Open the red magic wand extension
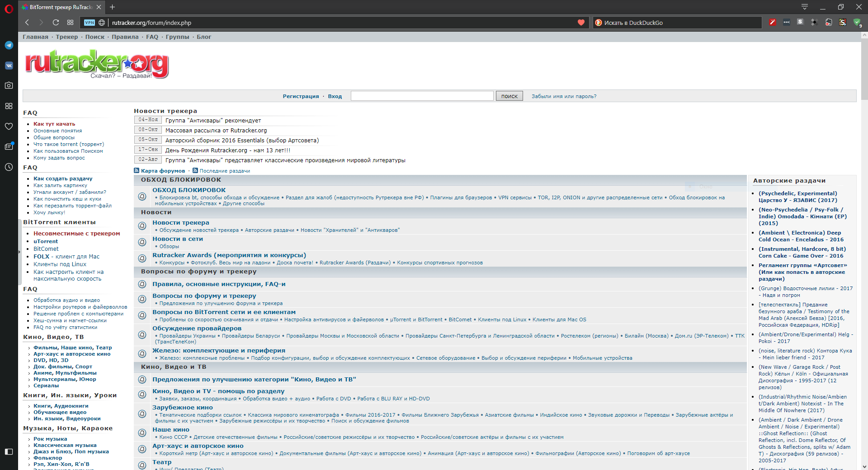 pyautogui.click(x=773, y=22)
